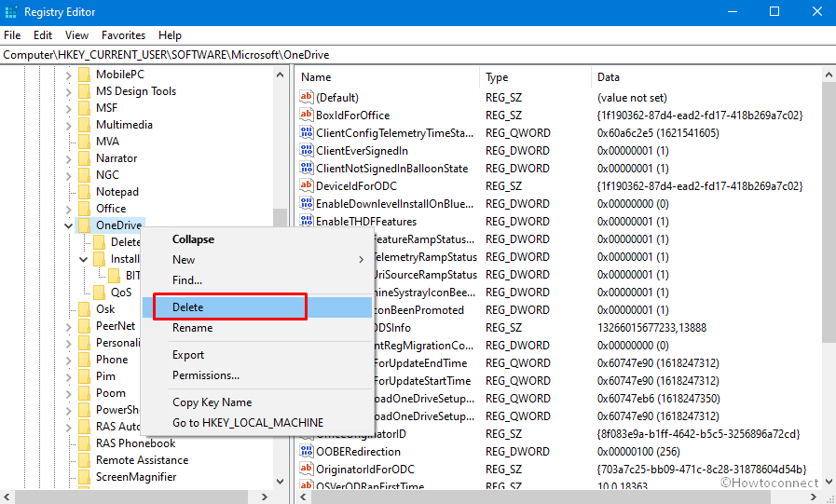836x504 pixels.
Task: Select Find... in context menu
Action: click(257, 280)
